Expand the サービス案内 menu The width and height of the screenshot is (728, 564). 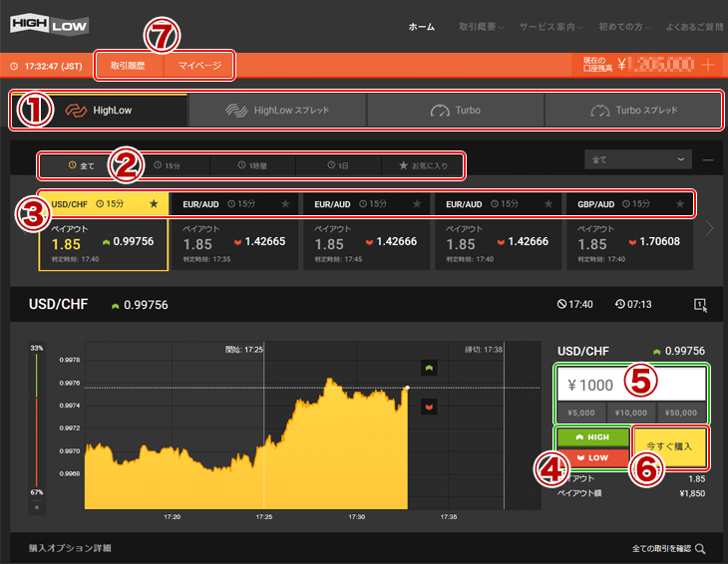(x=547, y=27)
